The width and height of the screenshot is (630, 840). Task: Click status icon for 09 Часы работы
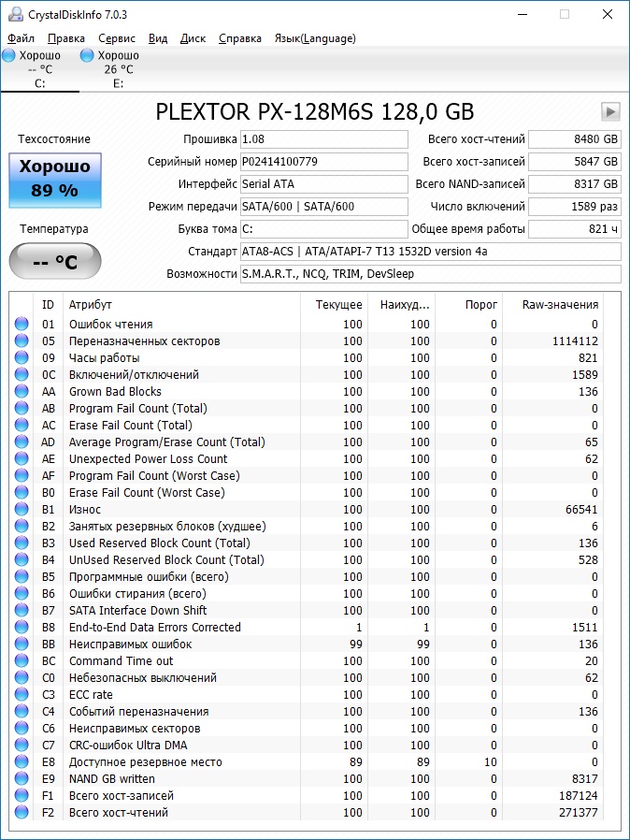click(21, 357)
